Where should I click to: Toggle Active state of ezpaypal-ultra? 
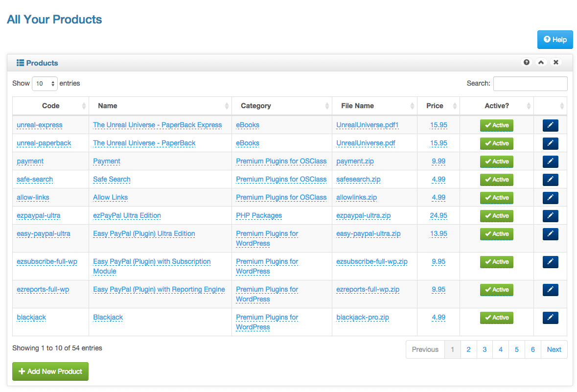[x=496, y=216]
